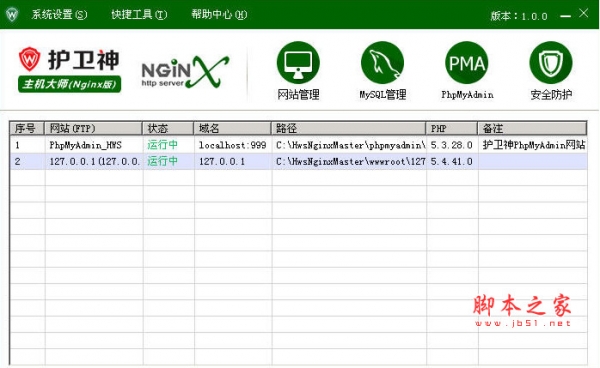
Task: Click row number 2 cell
Action: click(x=28, y=161)
